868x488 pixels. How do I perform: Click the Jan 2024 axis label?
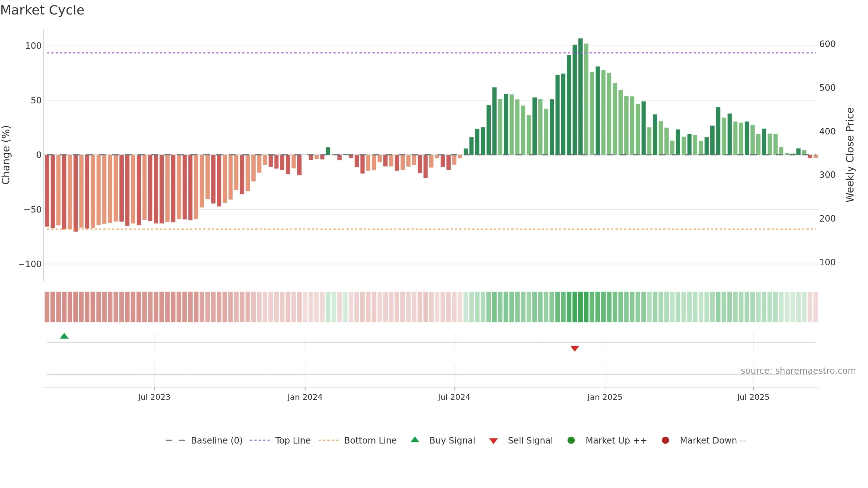[305, 397]
